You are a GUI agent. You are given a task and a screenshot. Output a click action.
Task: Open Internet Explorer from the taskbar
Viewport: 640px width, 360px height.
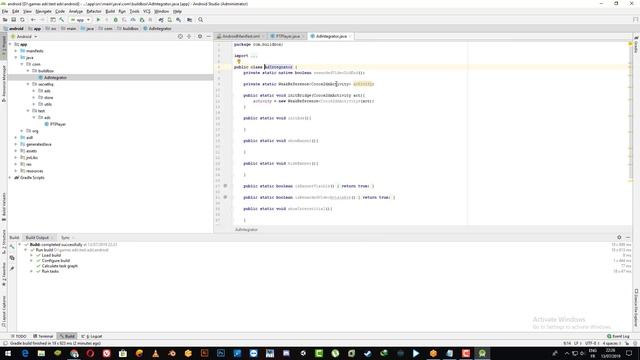(25, 353)
